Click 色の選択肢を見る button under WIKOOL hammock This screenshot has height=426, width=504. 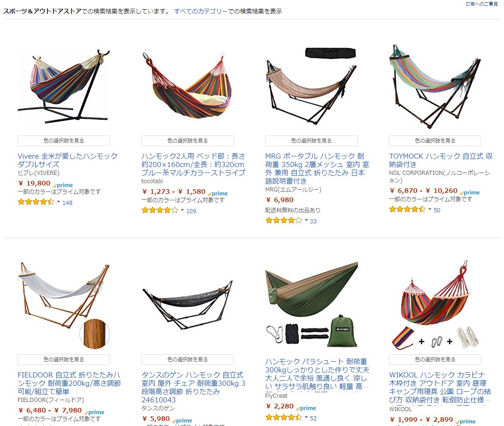pos(435,359)
